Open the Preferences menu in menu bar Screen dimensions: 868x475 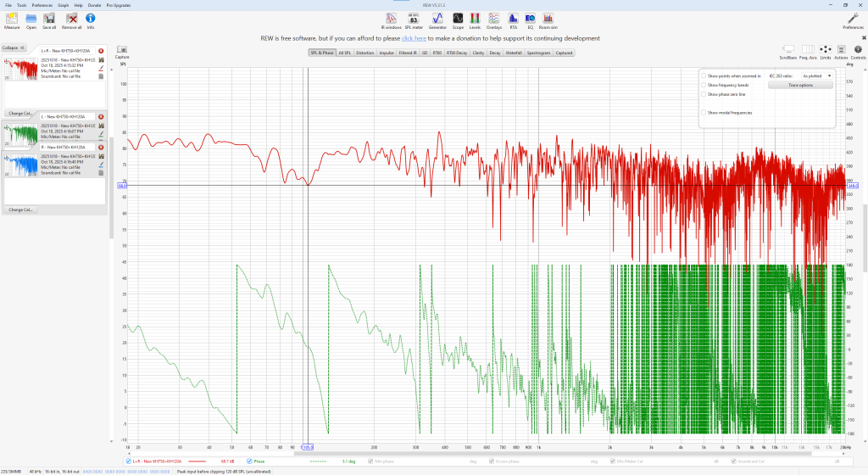pyautogui.click(x=42, y=4)
